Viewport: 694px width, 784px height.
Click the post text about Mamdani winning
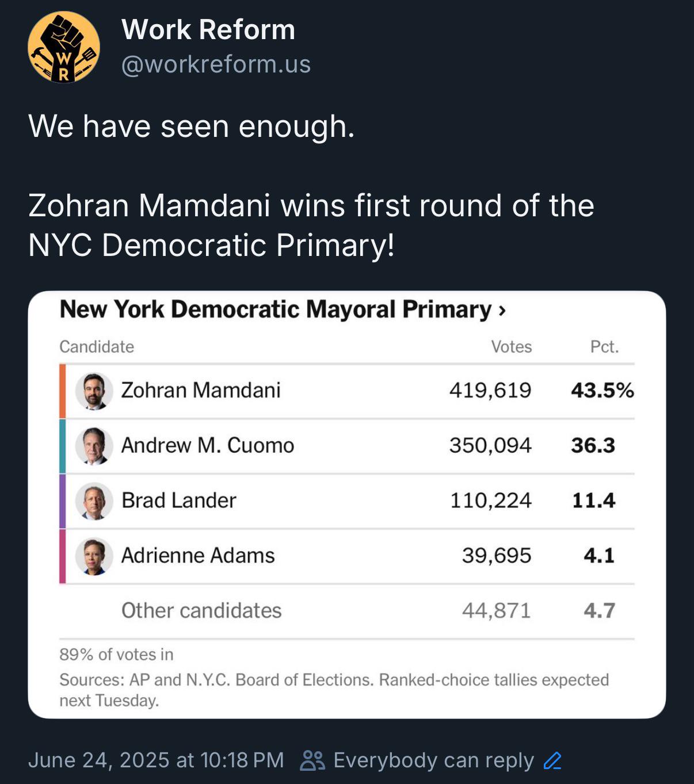pos(311,225)
